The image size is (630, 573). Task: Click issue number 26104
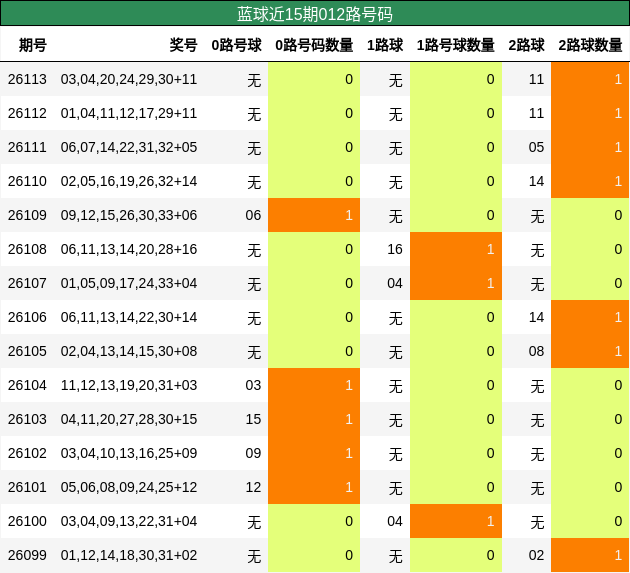(x=27, y=385)
